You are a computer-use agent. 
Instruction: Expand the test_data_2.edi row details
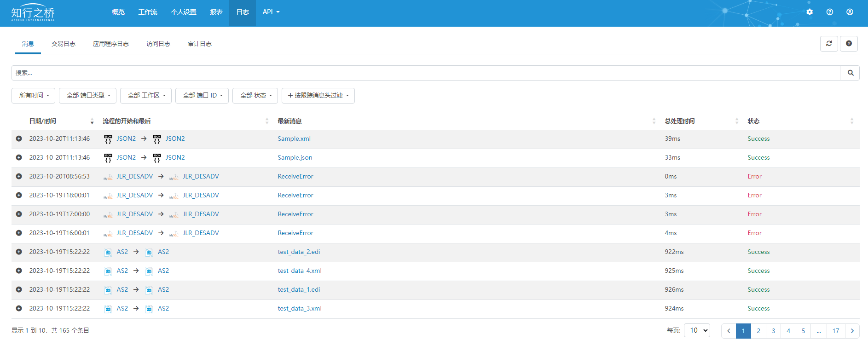coord(19,252)
